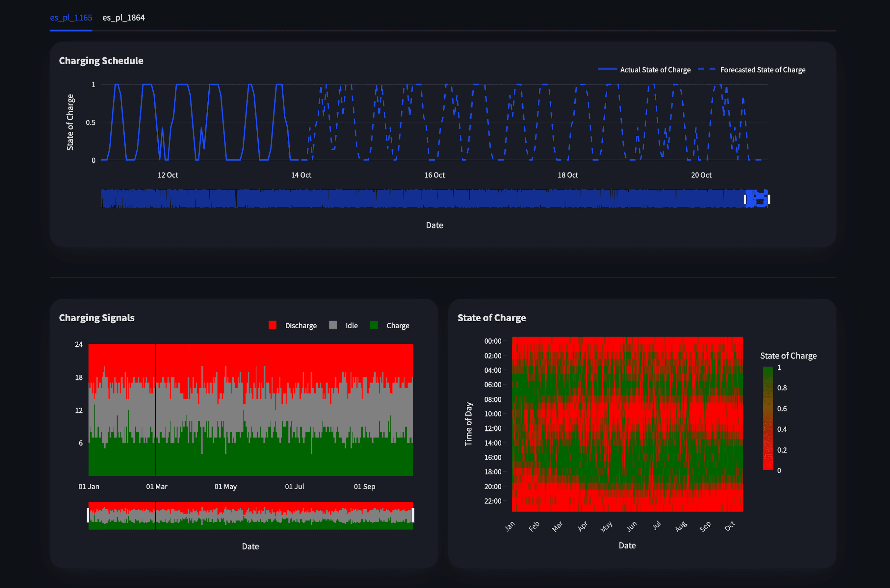The width and height of the screenshot is (890, 588).
Task: Click the 01 May axis label
Action: click(x=226, y=486)
